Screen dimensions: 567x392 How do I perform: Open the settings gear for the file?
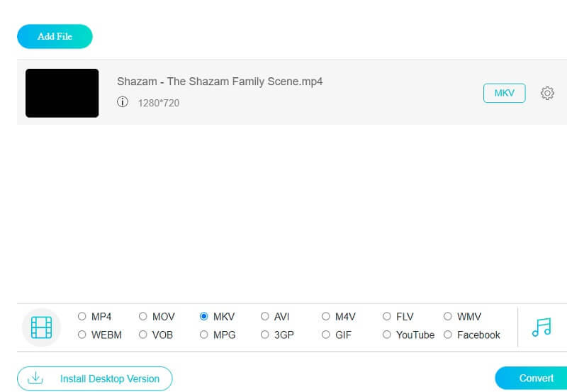(547, 93)
